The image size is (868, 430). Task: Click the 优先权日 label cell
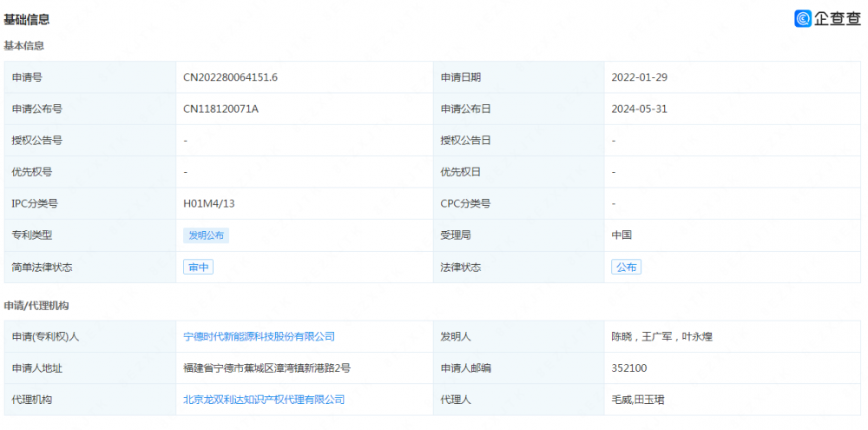pyautogui.click(x=519, y=172)
